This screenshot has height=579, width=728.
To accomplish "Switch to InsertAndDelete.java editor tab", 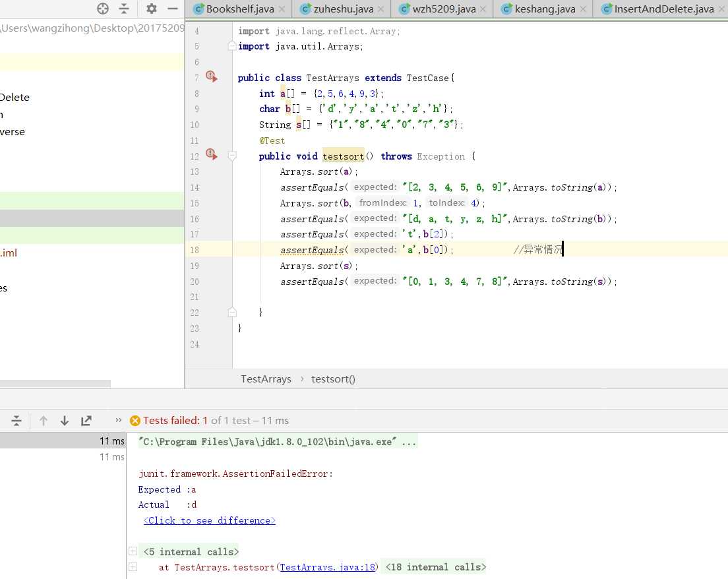I will coord(663,9).
